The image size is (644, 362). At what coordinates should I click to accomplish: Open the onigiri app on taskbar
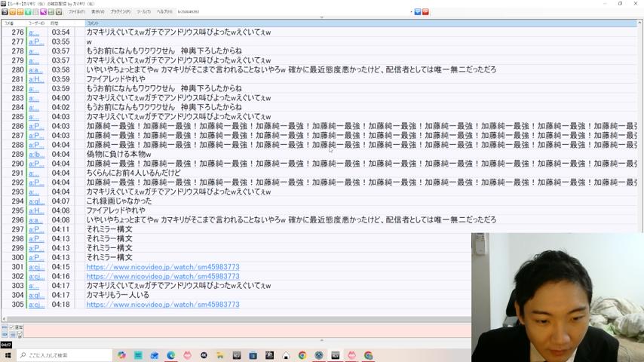point(286,355)
